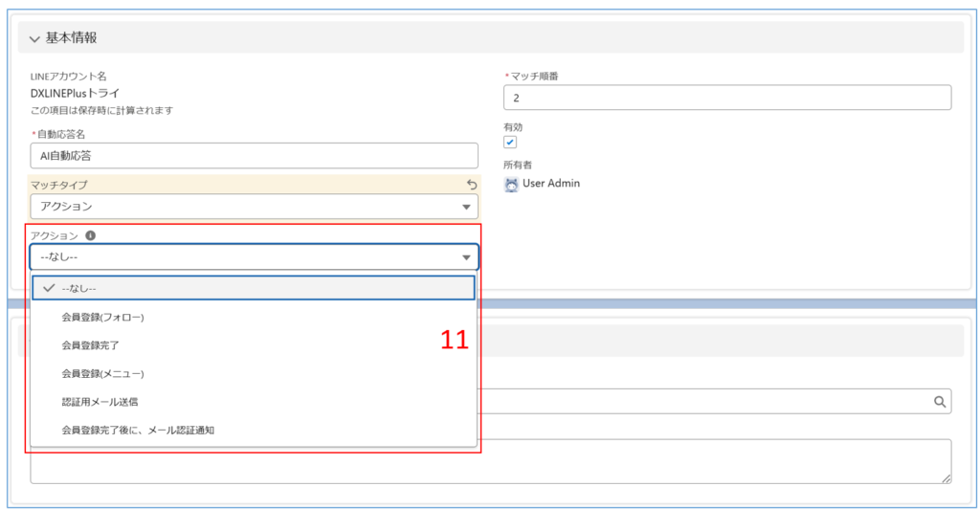
Task: Open the User Admin owner link
Action: 550,184
